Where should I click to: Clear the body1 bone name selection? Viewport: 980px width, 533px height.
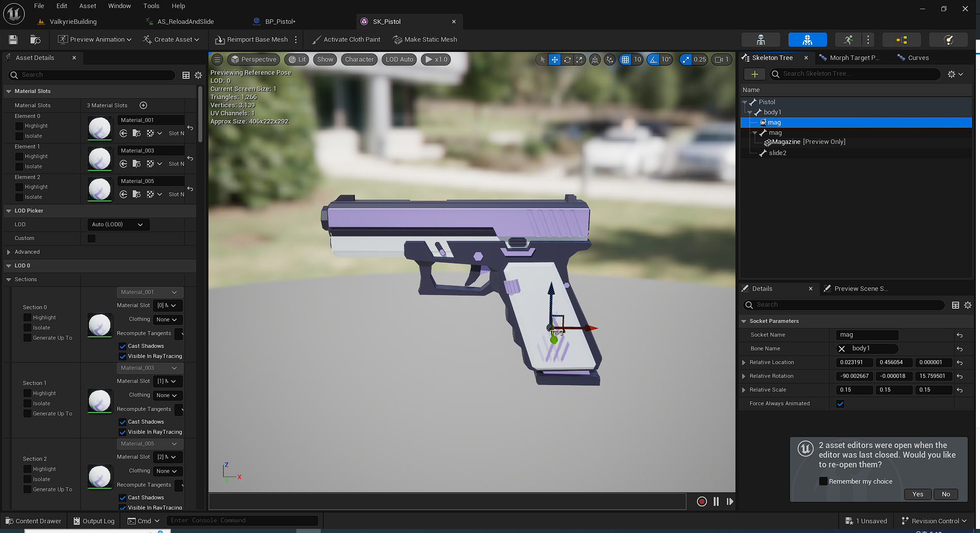[x=842, y=349]
